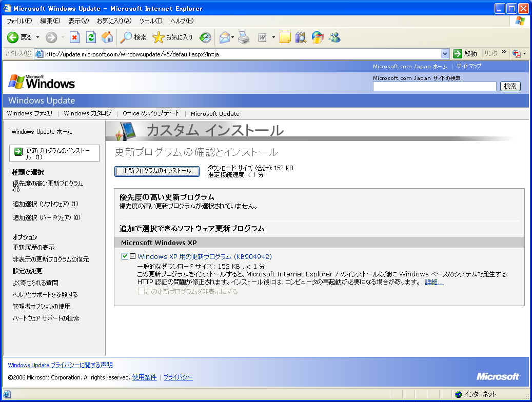532x402 pixels.
Task: Open the 検索 search toolbar button
Action: pyautogui.click(x=133, y=37)
